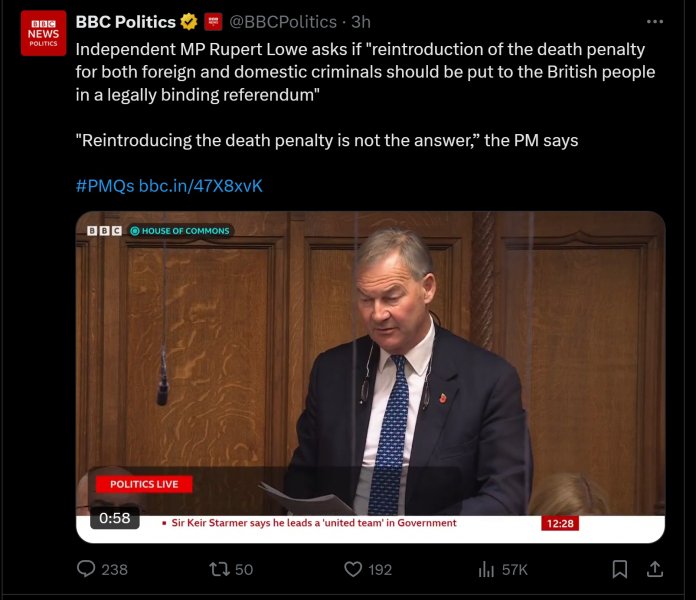Click the BBC Politics display name
Viewport: 696px width, 600px height.
[x=125, y=22]
